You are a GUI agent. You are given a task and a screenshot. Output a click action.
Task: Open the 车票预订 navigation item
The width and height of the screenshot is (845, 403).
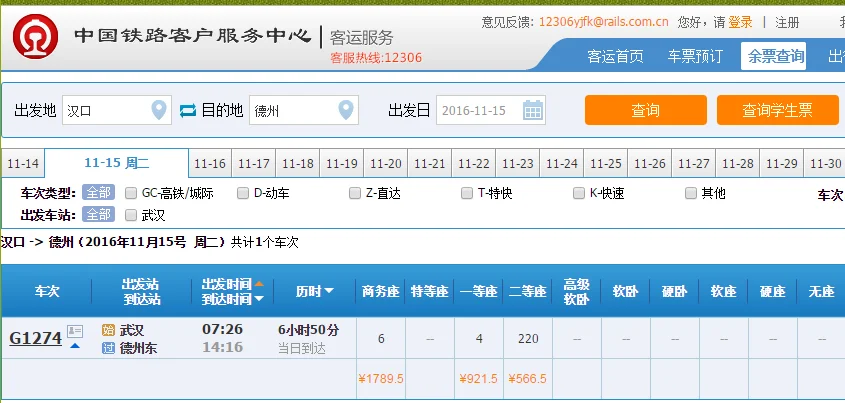click(x=695, y=56)
